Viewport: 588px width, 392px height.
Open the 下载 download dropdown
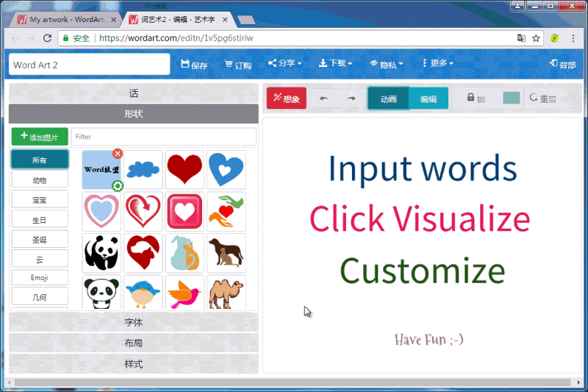tap(335, 64)
